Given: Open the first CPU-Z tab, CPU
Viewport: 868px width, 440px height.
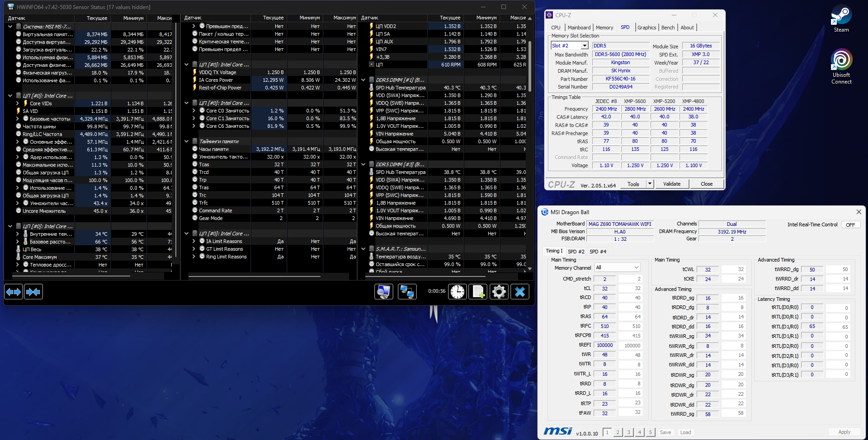Looking at the screenshot, I should point(556,28).
